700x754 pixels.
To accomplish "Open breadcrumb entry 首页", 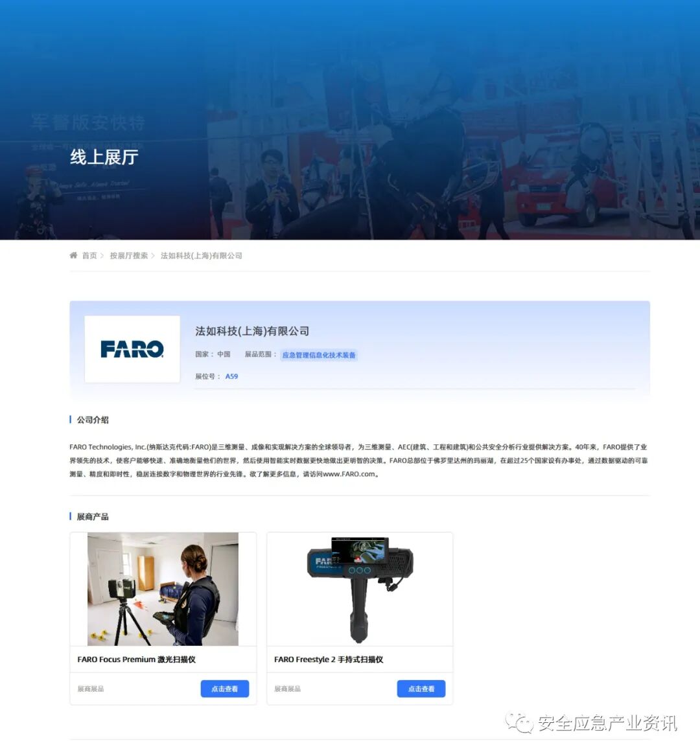I will coord(89,255).
